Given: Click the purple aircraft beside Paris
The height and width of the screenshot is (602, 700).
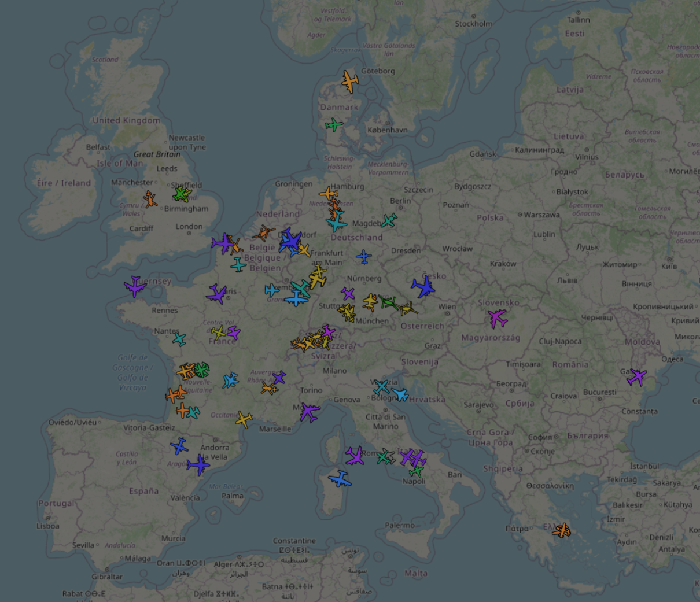Looking at the screenshot, I should 217,294.
